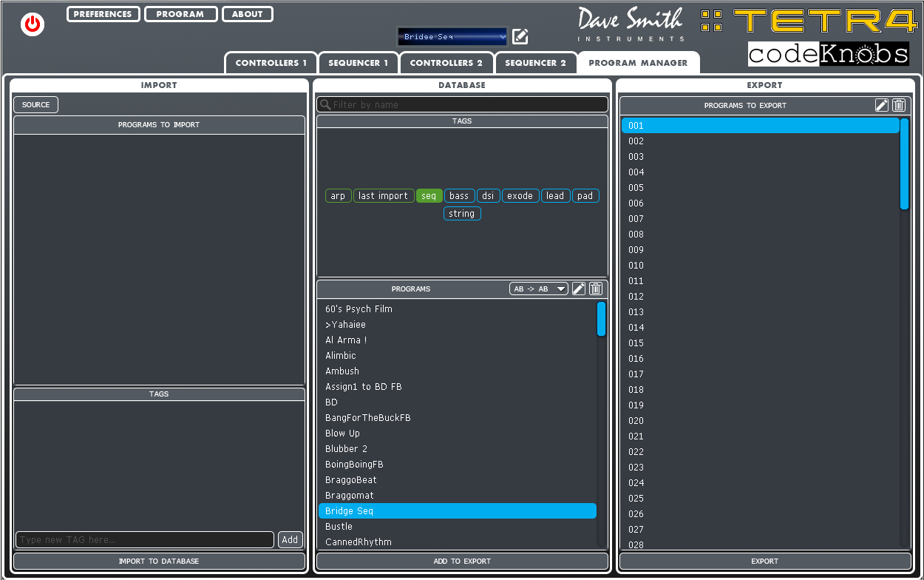Viewport: 924px width, 580px height.
Task: Switch to the Sequencer 2 tab
Action: [536, 63]
